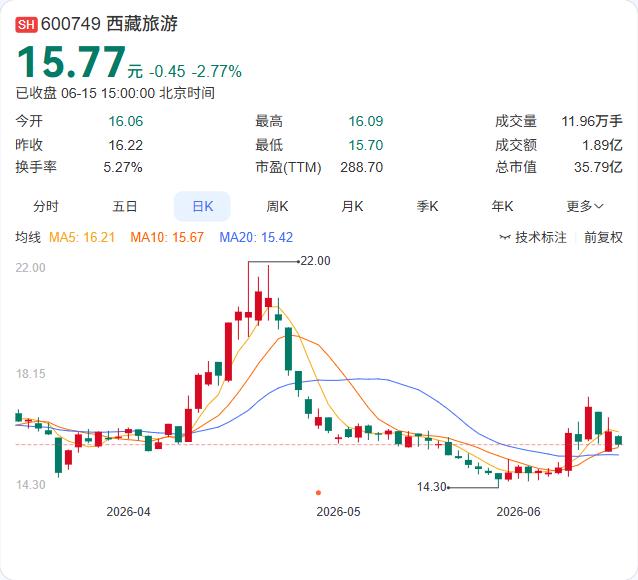Click the MA20: 15.42 legend
The height and width of the screenshot is (580, 638).
pyautogui.click(x=256, y=237)
